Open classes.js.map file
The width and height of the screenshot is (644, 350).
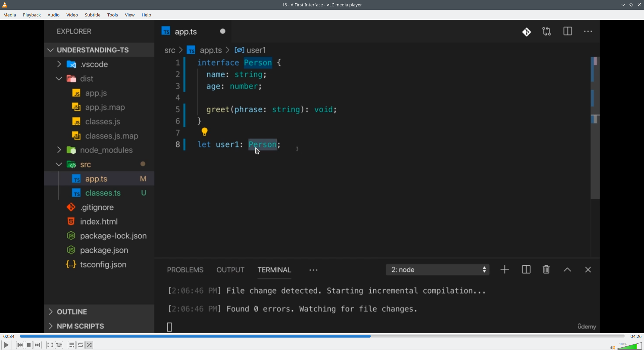[99, 136]
